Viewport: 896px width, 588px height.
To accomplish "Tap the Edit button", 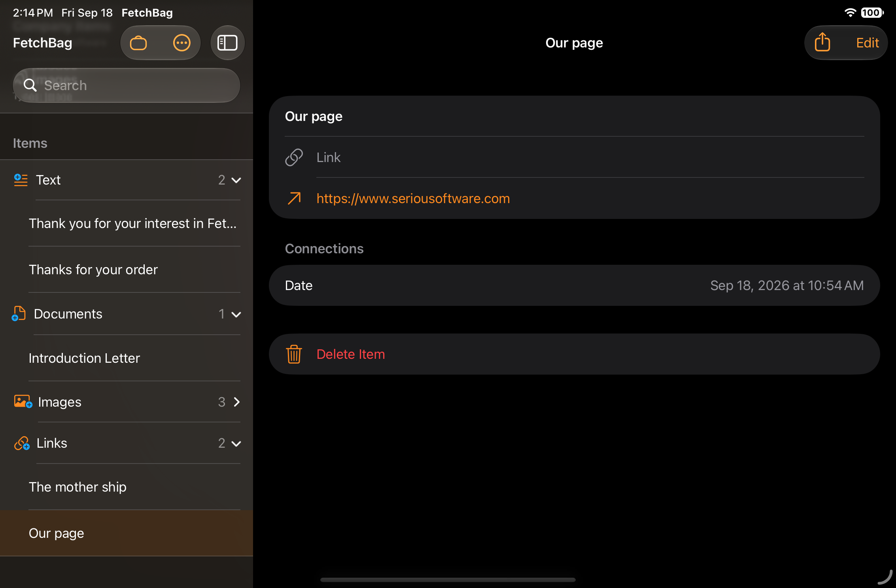I will [868, 43].
